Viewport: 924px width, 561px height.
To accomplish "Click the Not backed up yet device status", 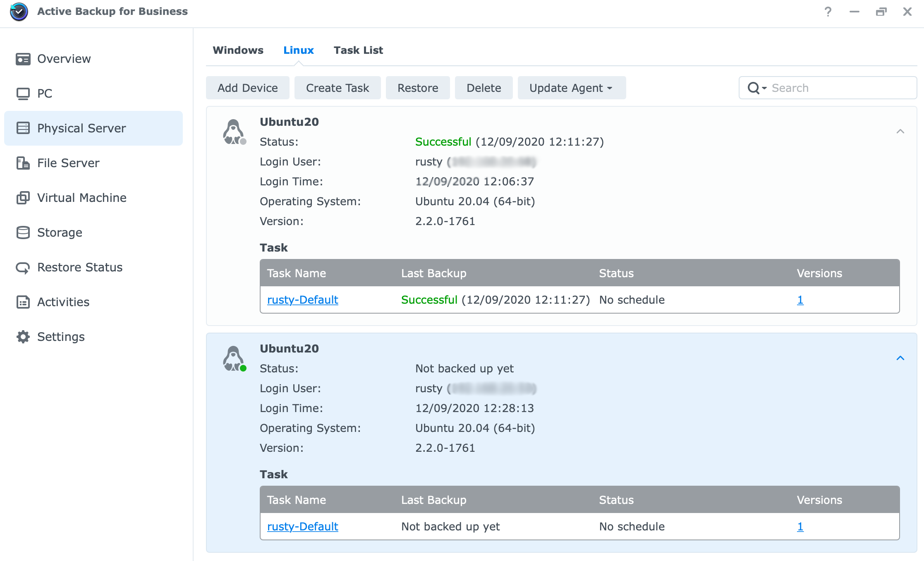I will [x=464, y=369].
